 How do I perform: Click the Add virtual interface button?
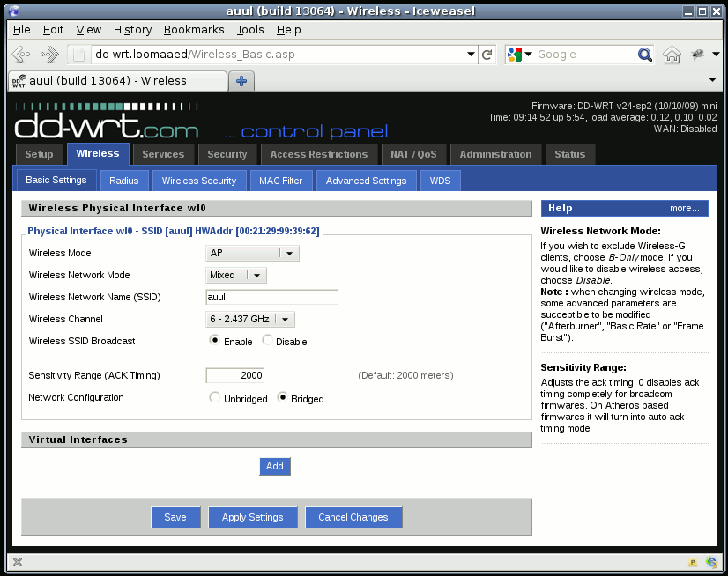[275, 467]
